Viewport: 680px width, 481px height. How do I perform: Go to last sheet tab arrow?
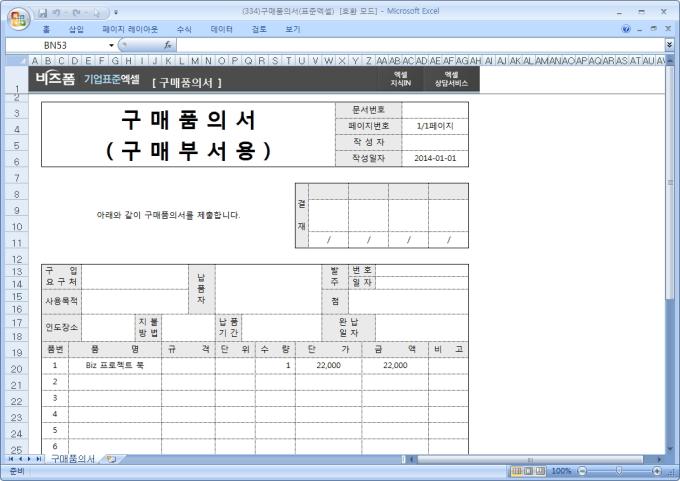click(x=38, y=459)
